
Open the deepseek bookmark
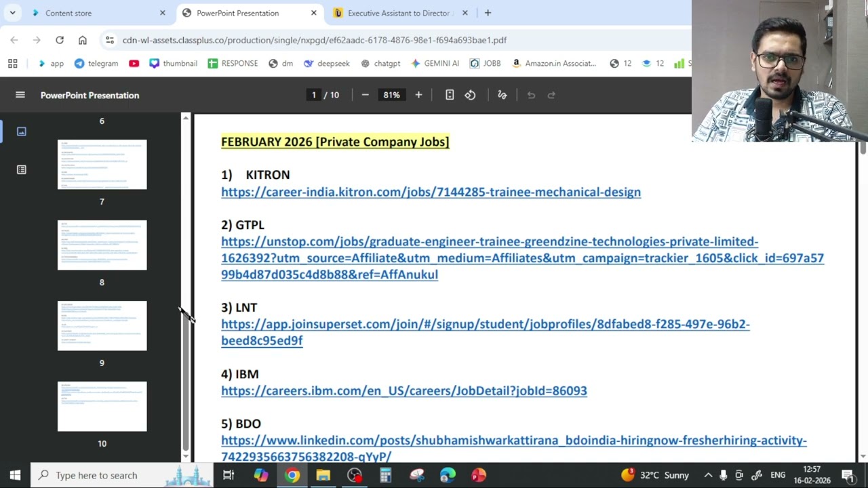point(327,63)
